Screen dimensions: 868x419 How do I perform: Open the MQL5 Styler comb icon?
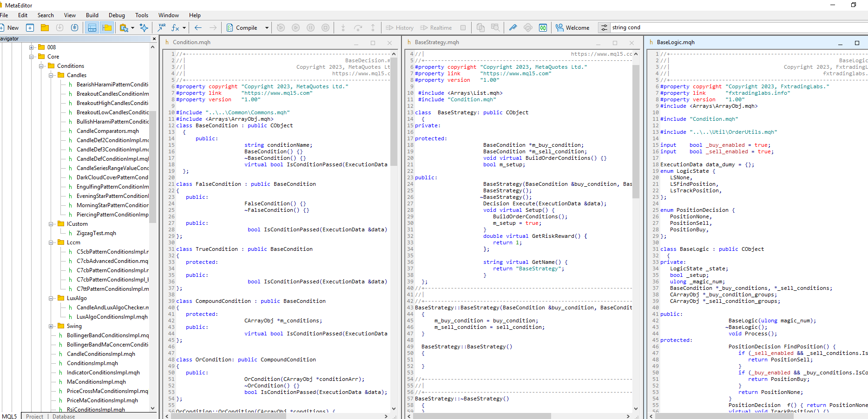(x=513, y=28)
